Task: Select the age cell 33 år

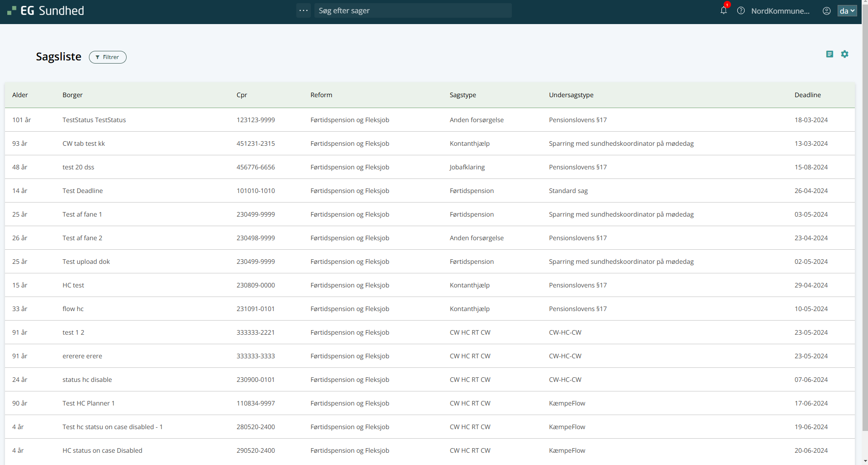Action: click(x=20, y=309)
